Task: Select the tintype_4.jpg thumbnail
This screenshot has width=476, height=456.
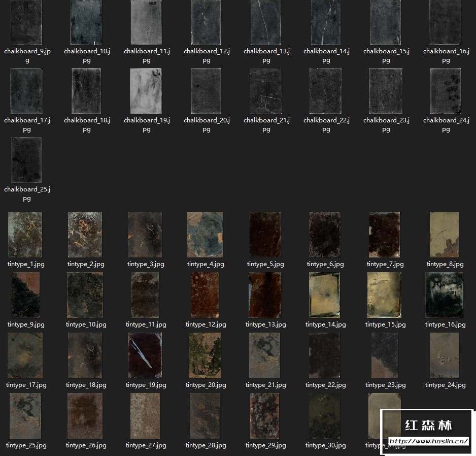Action: point(205,235)
